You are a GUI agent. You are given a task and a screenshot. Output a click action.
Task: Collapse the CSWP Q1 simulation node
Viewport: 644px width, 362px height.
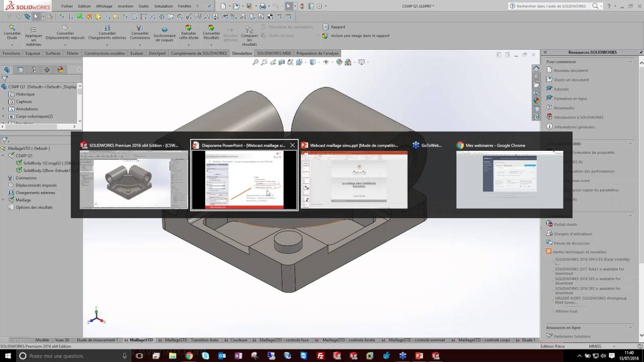pos(4,156)
